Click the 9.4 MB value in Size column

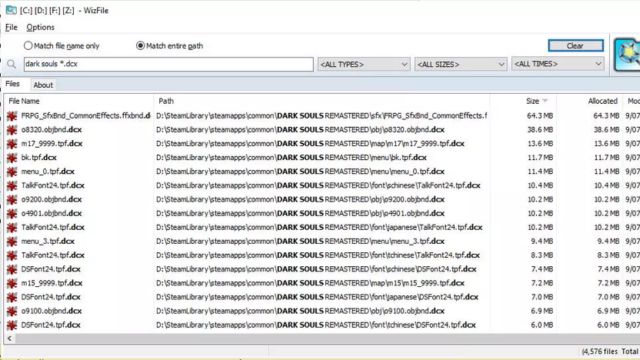pos(542,241)
